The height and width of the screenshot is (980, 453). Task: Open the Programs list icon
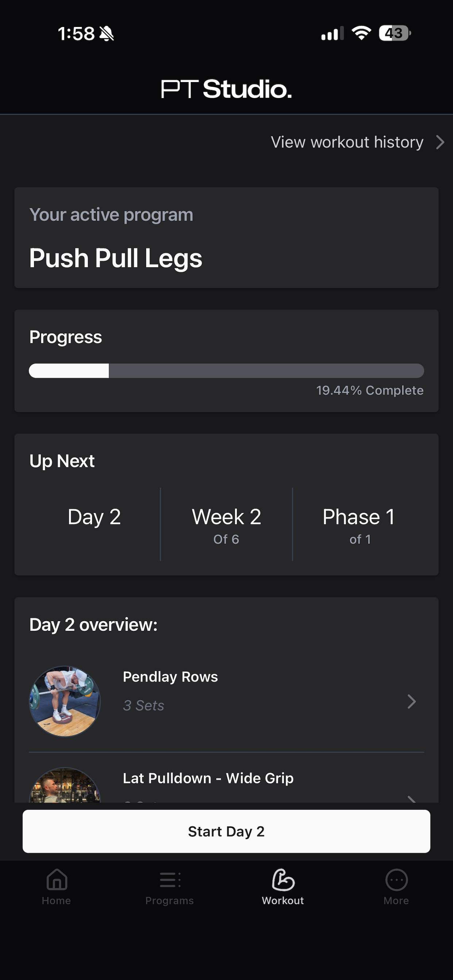coord(170,880)
